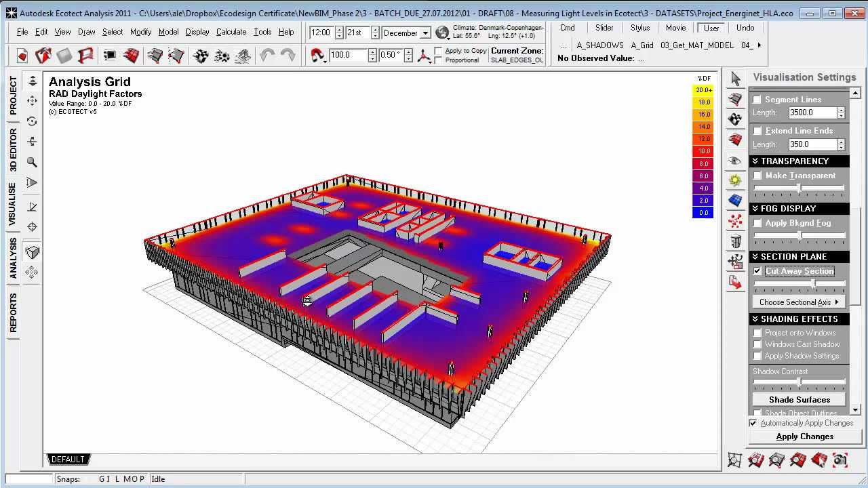Viewport: 868px width, 488px height.
Task: Click the red node network panel icon
Action: click(735, 221)
